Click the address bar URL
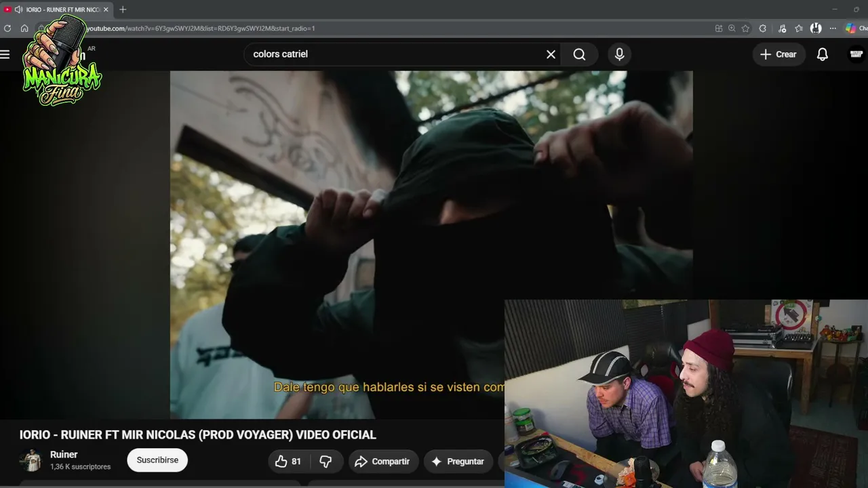The width and height of the screenshot is (868, 488). [x=200, y=28]
